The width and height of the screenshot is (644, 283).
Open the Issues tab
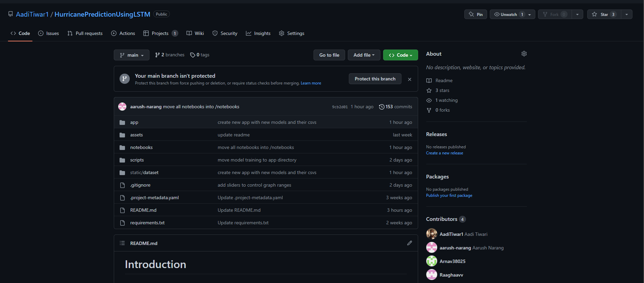[x=49, y=33]
